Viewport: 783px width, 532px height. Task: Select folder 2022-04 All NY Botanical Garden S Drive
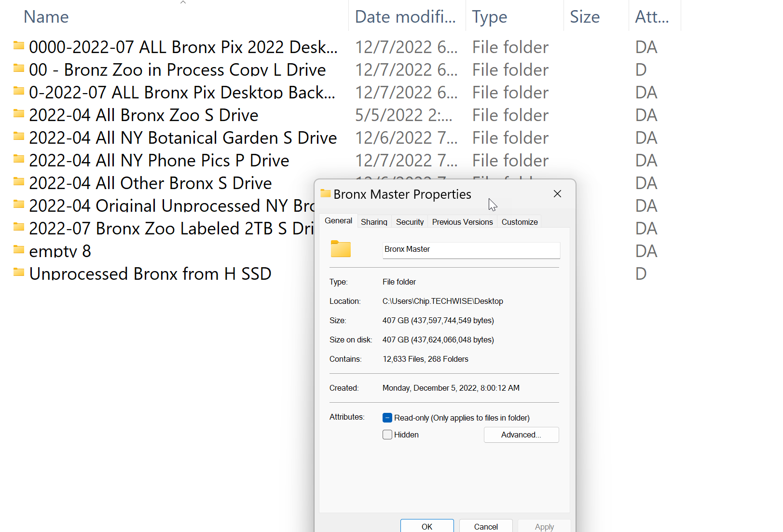[x=183, y=138]
